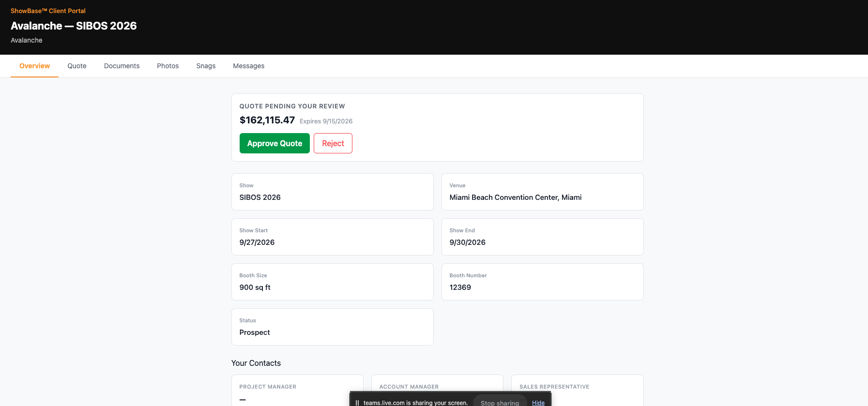Click the ShowBase Client Portal title
Viewport: 868px width, 406px height.
48,11
